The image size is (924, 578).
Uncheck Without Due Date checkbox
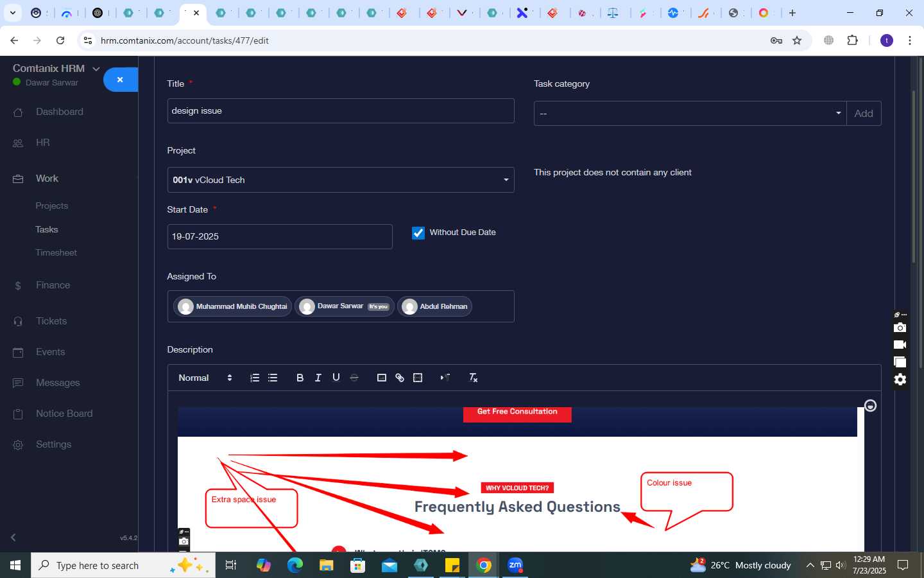[418, 233]
